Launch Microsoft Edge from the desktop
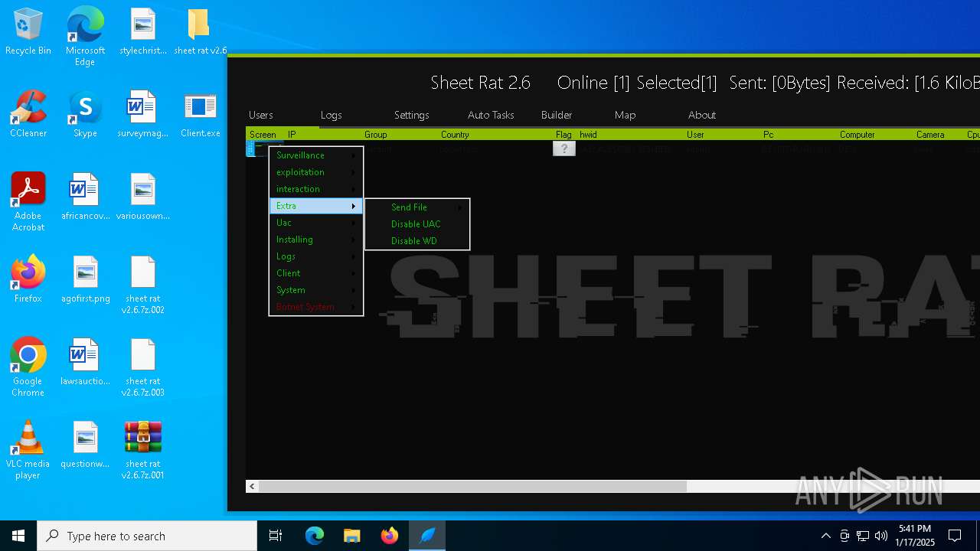 pyautogui.click(x=85, y=37)
